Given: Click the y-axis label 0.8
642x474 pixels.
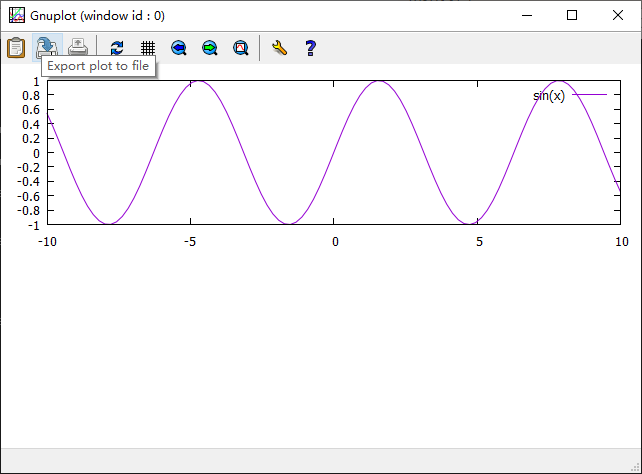Looking at the screenshot, I should 31,96.
